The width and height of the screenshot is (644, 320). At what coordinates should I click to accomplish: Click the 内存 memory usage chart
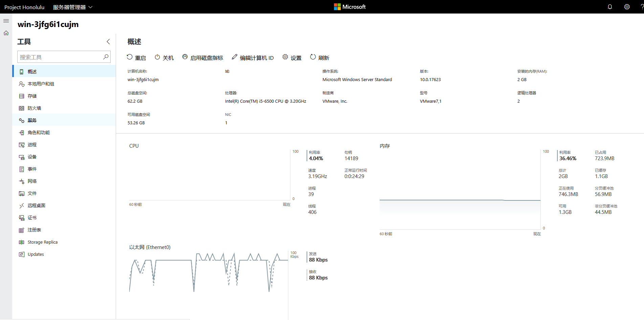pos(460,190)
